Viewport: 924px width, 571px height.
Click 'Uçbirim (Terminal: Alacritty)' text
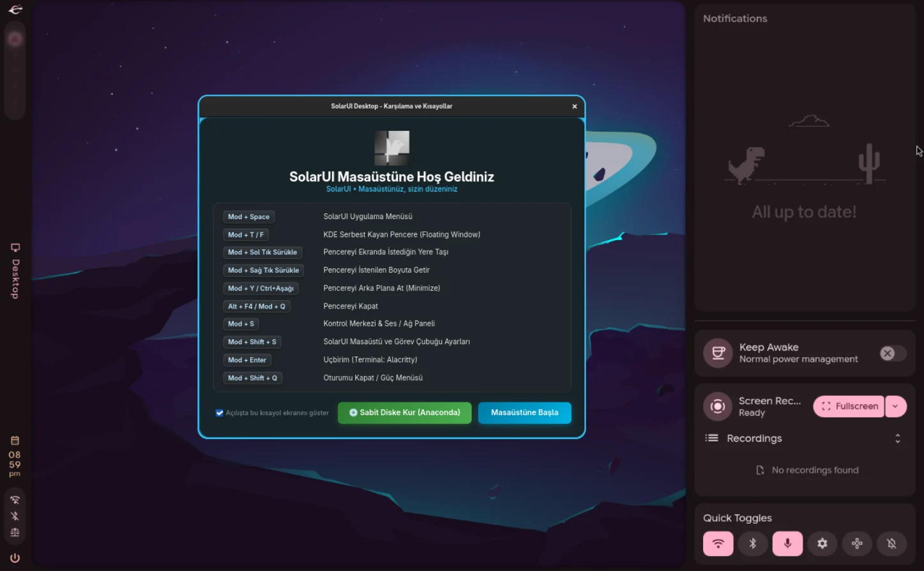(x=370, y=360)
